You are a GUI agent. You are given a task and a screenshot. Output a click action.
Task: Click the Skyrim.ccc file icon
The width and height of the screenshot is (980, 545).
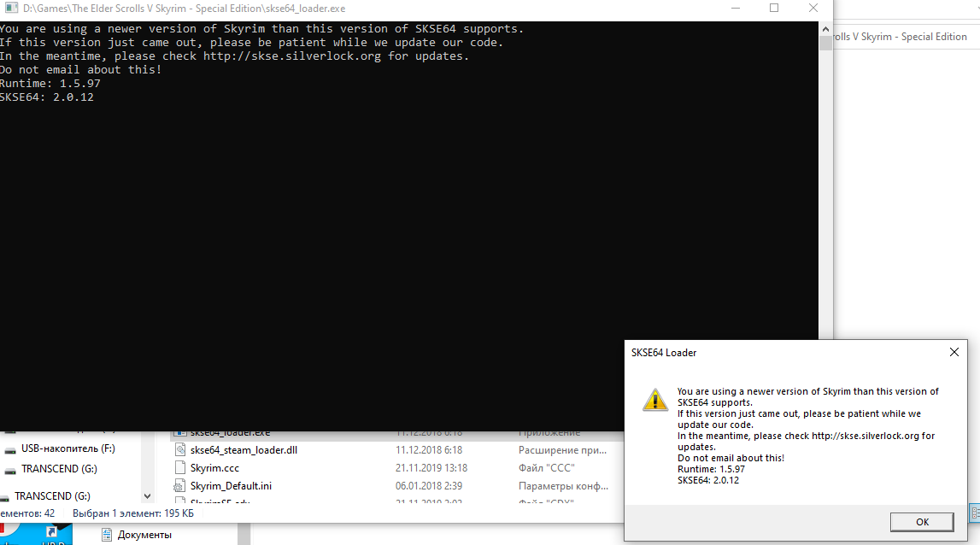click(x=179, y=467)
